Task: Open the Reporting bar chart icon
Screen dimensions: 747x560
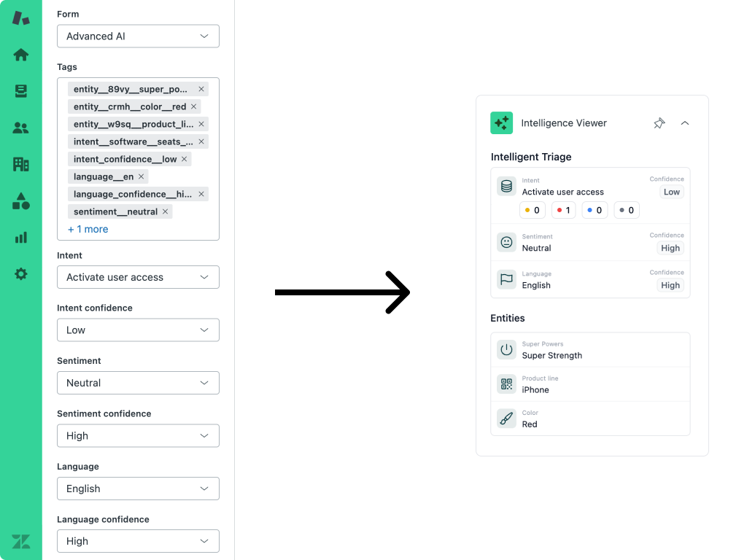Action: pos(21,238)
